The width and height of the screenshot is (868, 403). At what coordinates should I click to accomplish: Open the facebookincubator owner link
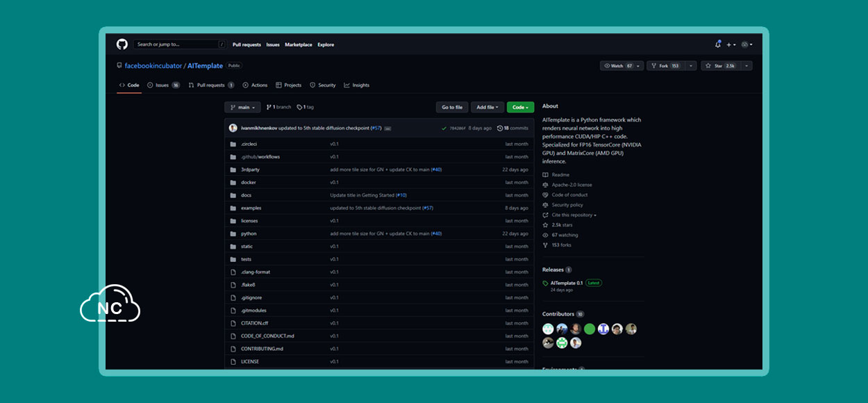point(153,66)
